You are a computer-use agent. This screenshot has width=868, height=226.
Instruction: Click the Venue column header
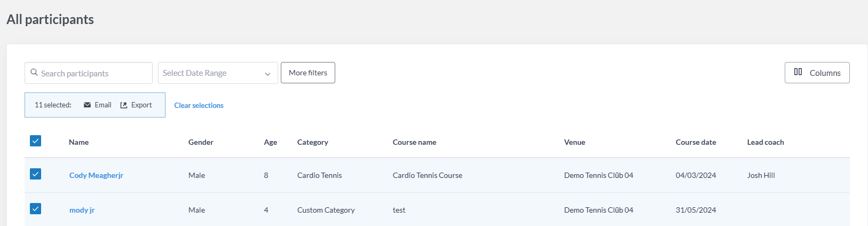coord(574,142)
